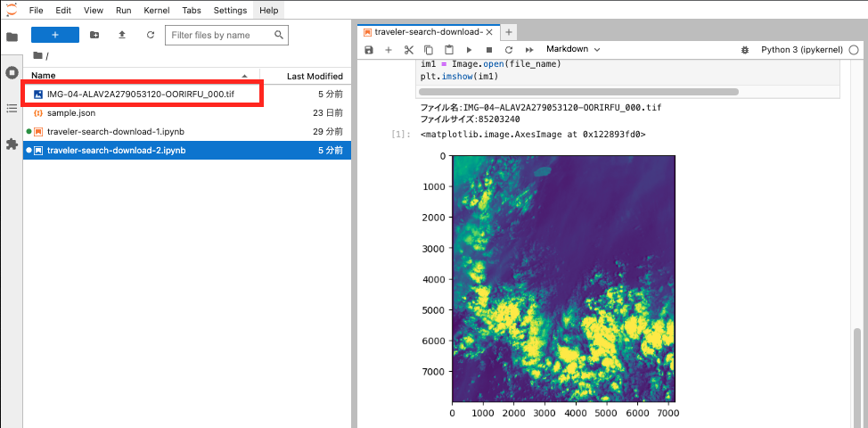Open the Run menu
The width and height of the screenshot is (868, 428).
pyautogui.click(x=124, y=10)
